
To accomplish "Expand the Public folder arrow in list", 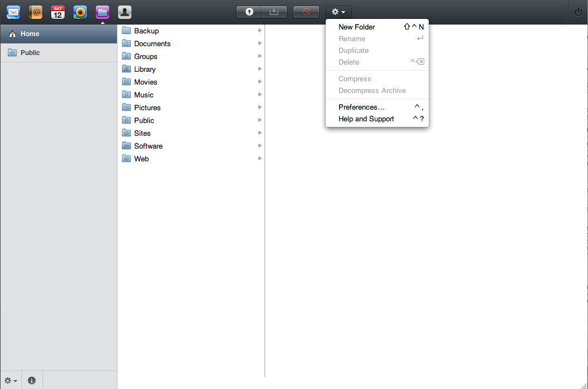I will coord(260,120).
